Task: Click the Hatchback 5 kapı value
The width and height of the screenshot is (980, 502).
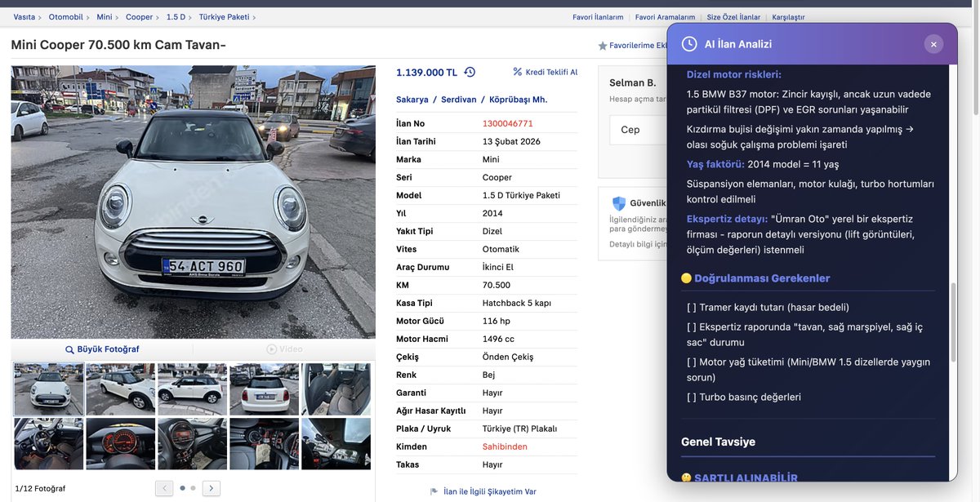Action: [517, 303]
